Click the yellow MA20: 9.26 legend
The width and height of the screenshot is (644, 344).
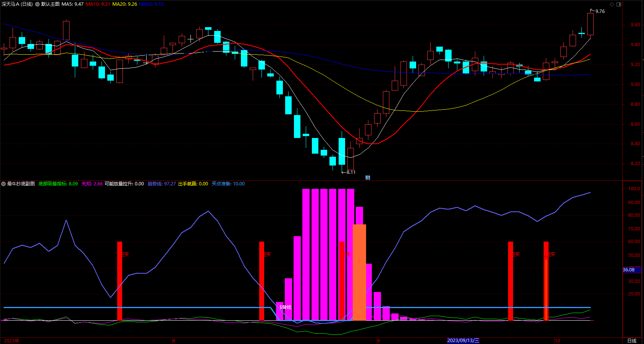(x=124, y=4)
